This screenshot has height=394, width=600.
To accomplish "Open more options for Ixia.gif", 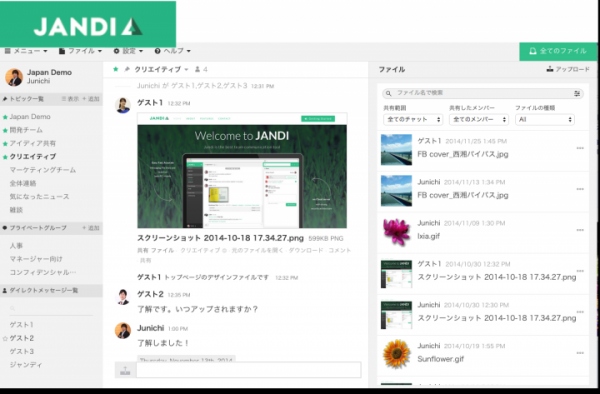I will pyautogui.click(x=580, y=230).
